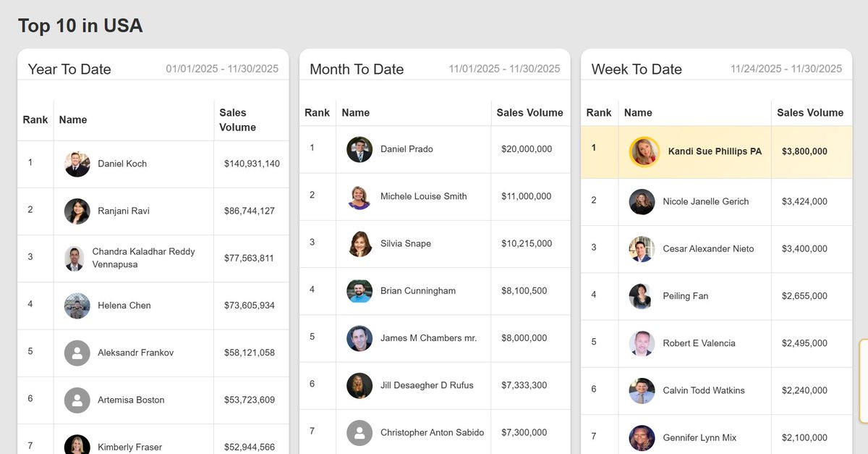The width and height of the screenshot is (868, 454).
Task: Click the Month To Date heading
Action: pos(357,70)
